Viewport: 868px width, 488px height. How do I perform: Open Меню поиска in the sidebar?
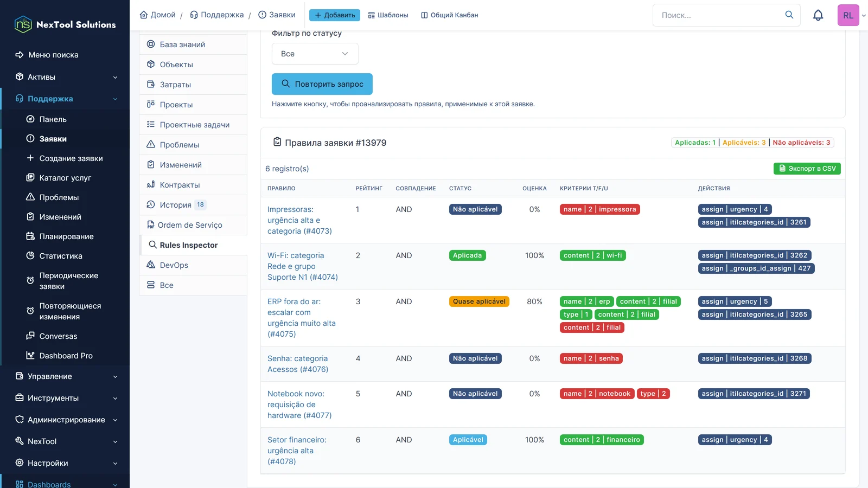point(65,55)
